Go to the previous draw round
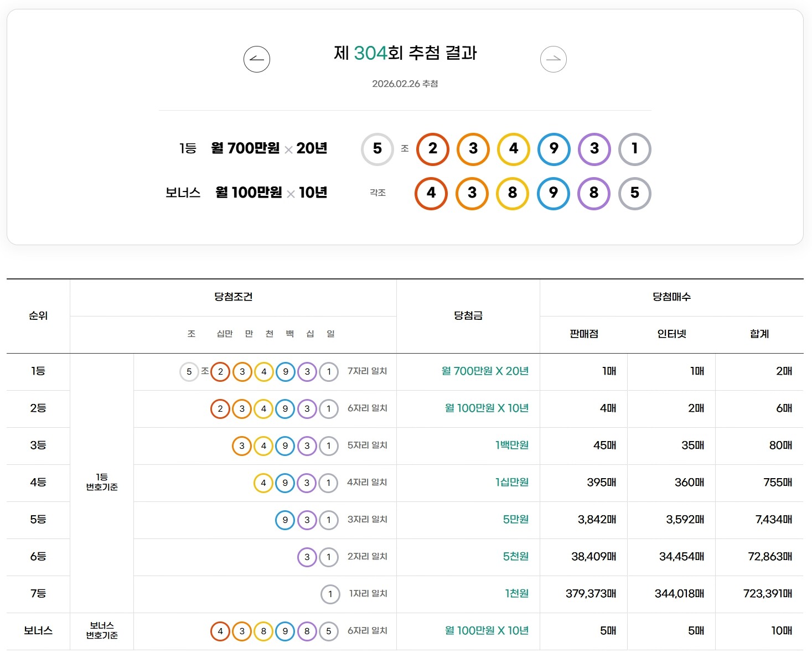The image size is (812, 658). point(256,59)
